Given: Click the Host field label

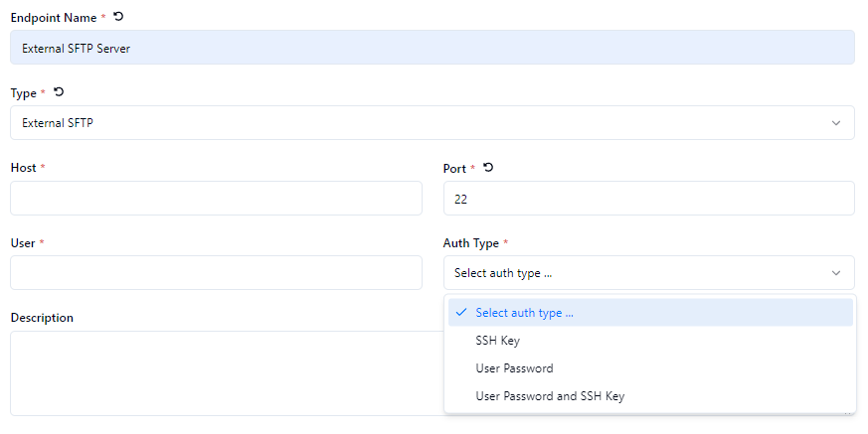Looking at the screenshot, I should tap(23, 168).
